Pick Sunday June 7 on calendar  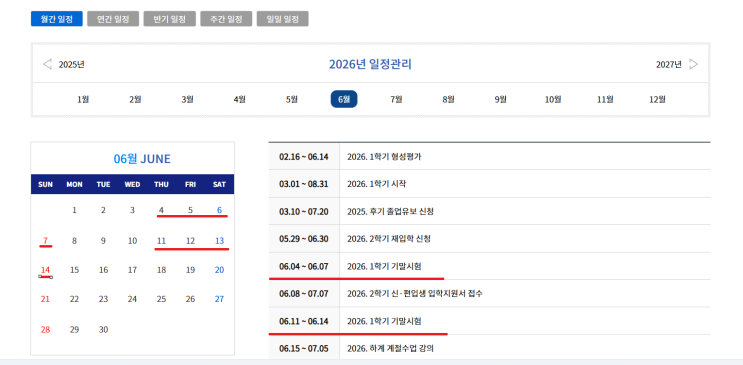[x=45, y=241]
